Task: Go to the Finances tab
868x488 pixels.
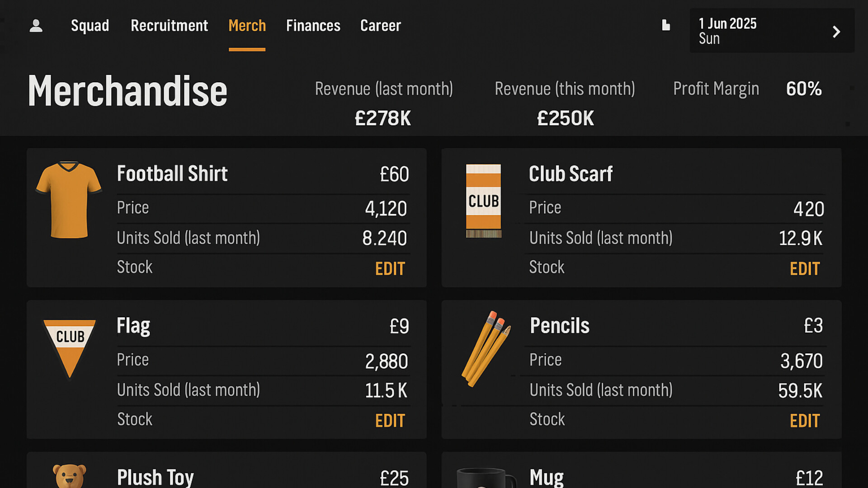Action: [313, 26]
